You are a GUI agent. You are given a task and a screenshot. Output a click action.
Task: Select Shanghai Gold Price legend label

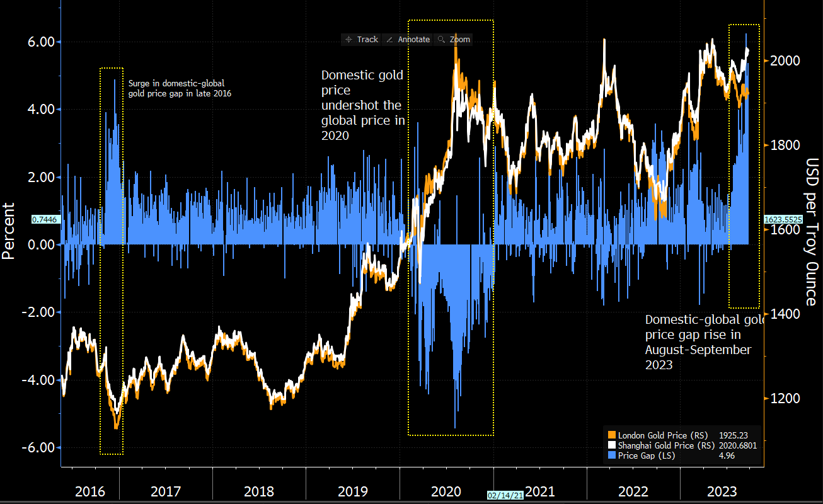tap(666, 445)
